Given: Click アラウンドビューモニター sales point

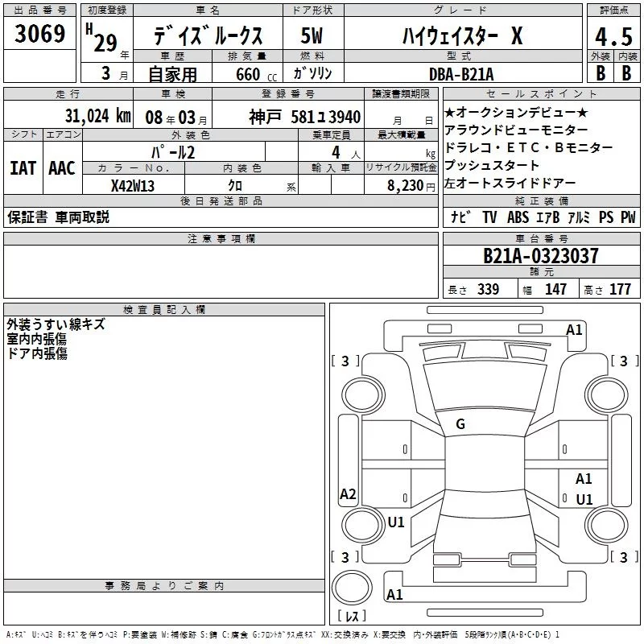Looking at the screenshot, I should [x=516, y=130].
